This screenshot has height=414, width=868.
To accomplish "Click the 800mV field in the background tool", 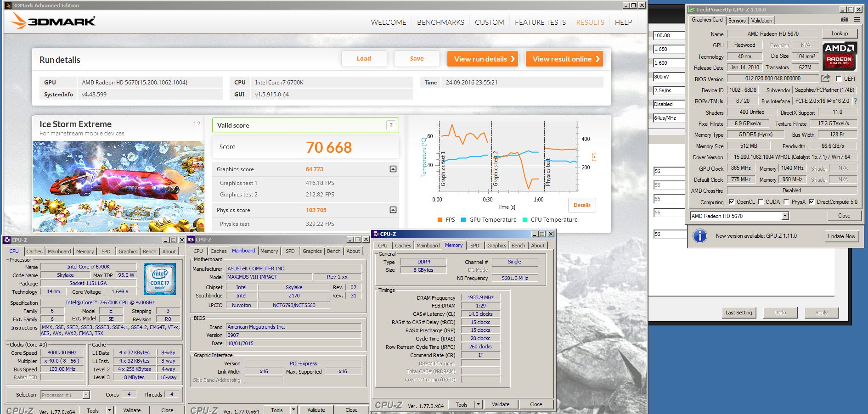I will pyautogui.click(x=669, y=77).
